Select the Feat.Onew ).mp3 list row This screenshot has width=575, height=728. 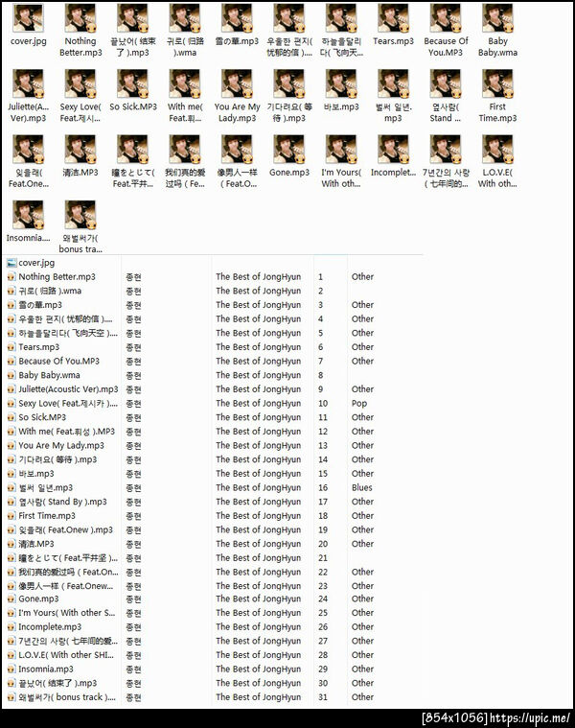coord(65,529)
